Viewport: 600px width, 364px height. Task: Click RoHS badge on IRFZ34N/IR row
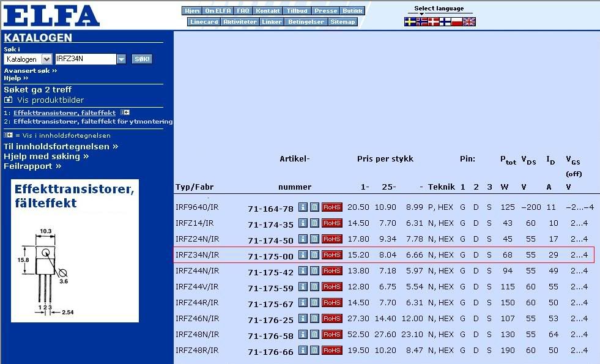pyautogui.click(x=331, y=254)
